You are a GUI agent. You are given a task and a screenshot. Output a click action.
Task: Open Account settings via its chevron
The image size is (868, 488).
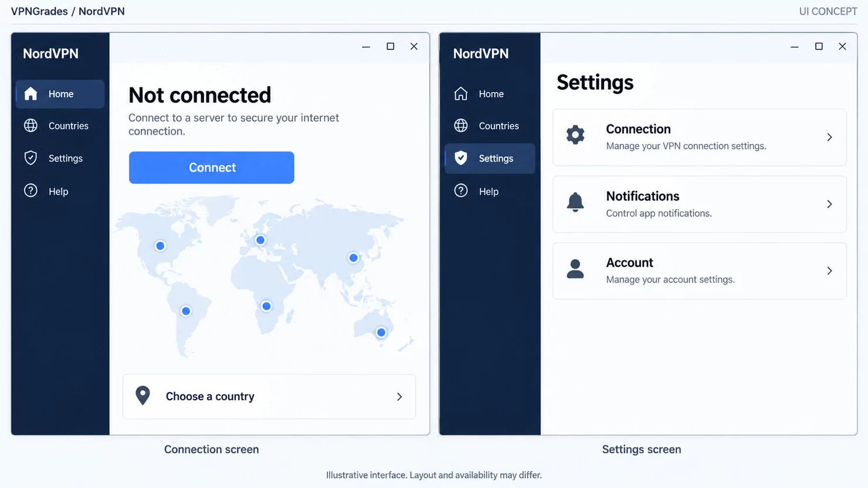[829, 271]
